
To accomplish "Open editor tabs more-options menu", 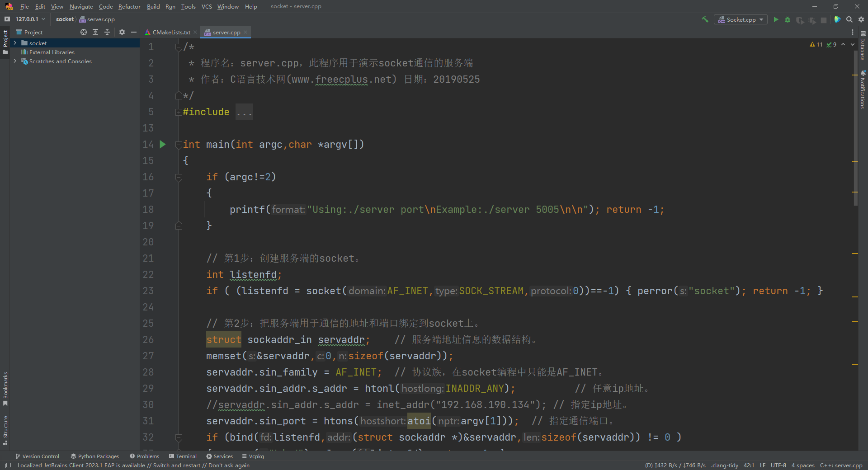I will click(853, 32).
